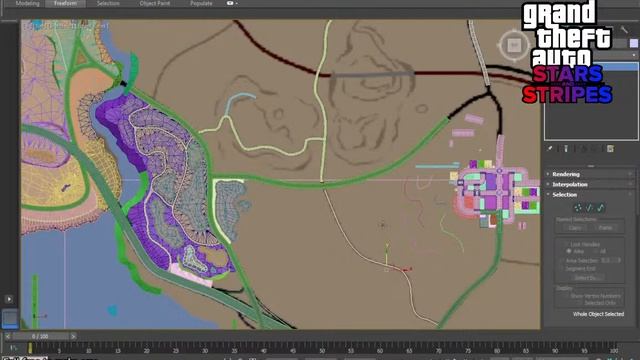Select the highlighted modifier stack entry
The image size is (640, 360).
(x=620, y=67)
